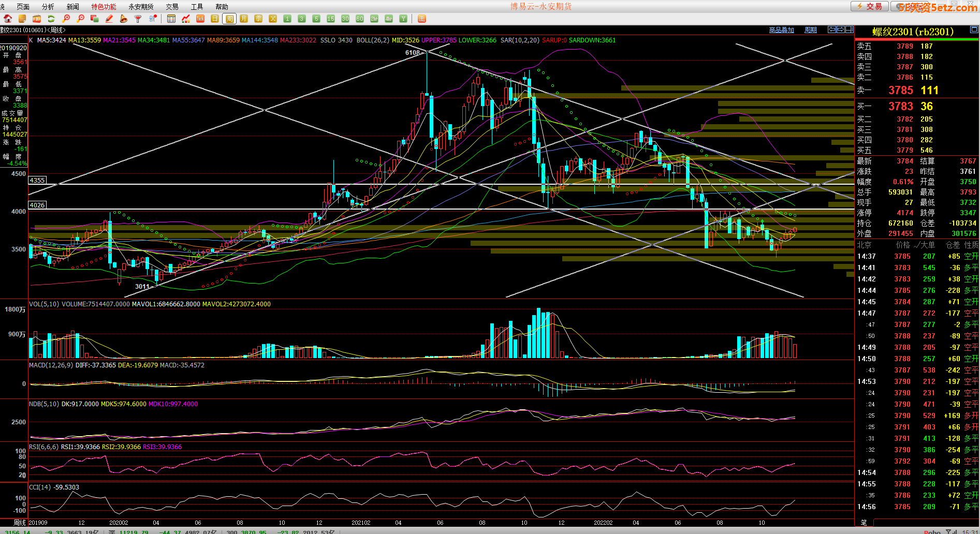The width and height of the screenshot is (980, 534).
Task: Open the 帮助 menu
Action: (x=222, y=7)
